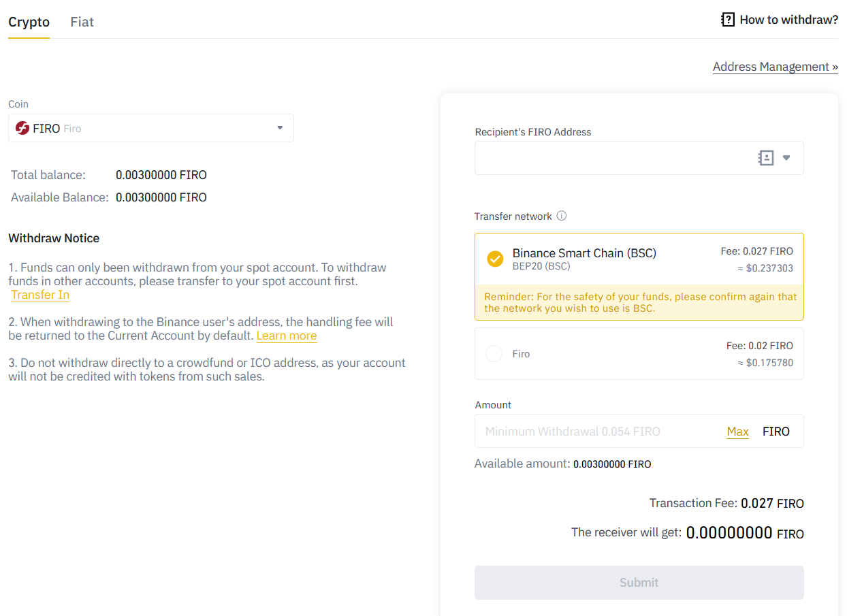Click the Max amount link
Screen dimensions: 847x616
click(737, 432)
